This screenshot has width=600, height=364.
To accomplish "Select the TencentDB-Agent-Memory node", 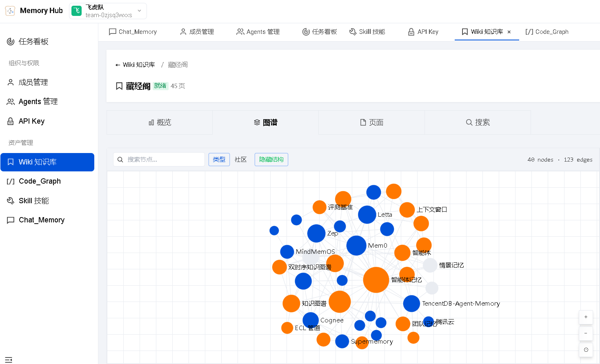I will [411, 304].
